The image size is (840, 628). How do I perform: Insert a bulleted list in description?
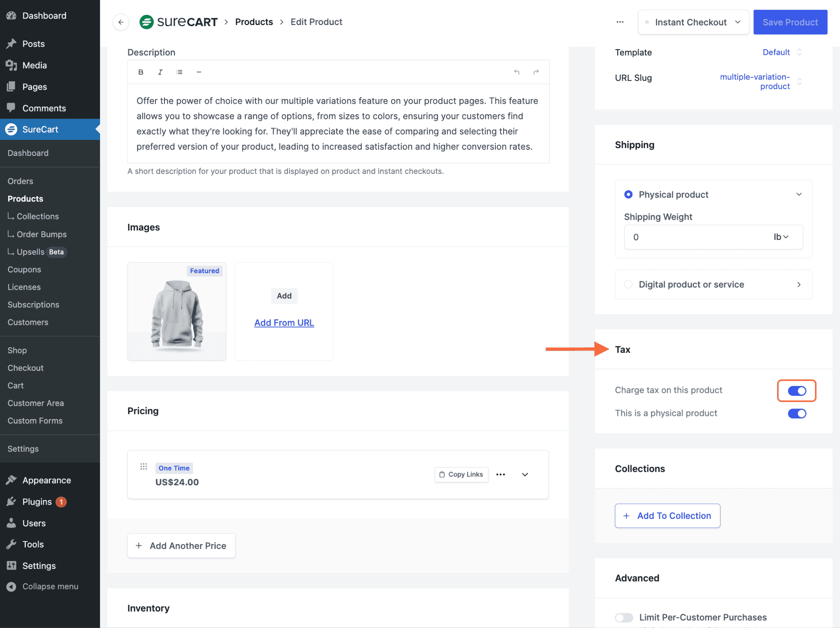(x=179, y=72)
